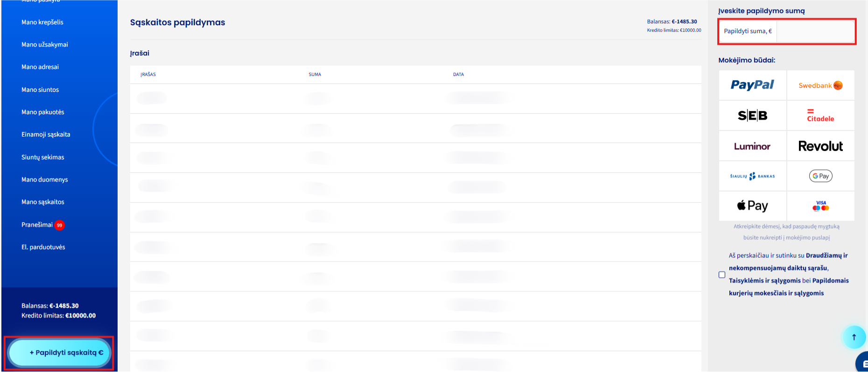The width and height of the screenshot is (868, 372).
Task: Pick SEB bank payment
Action: [752, 116]
